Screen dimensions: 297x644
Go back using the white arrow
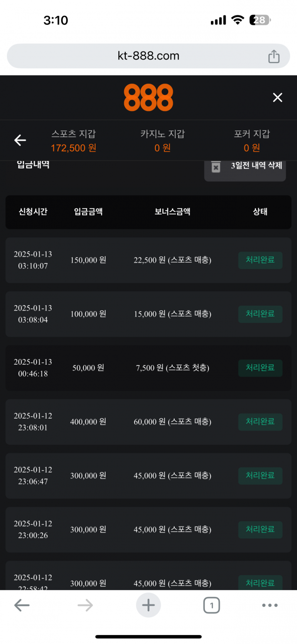point(20,141)
